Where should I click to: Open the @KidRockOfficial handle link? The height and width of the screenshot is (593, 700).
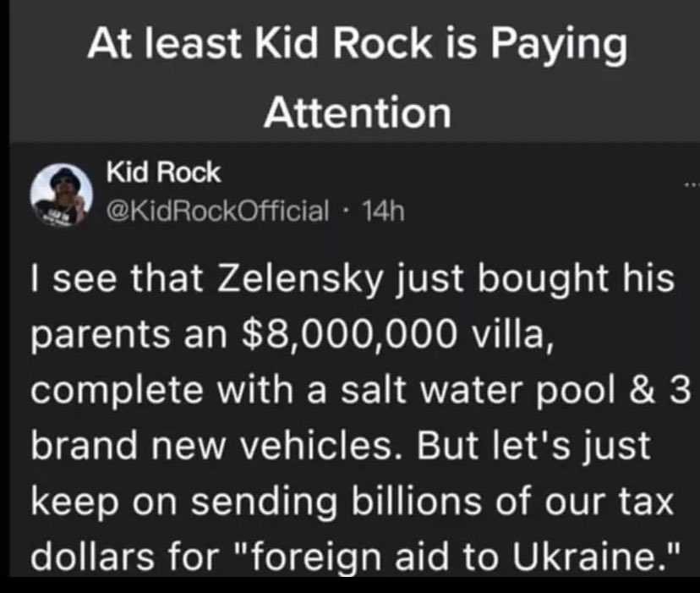tap(217, 211)
